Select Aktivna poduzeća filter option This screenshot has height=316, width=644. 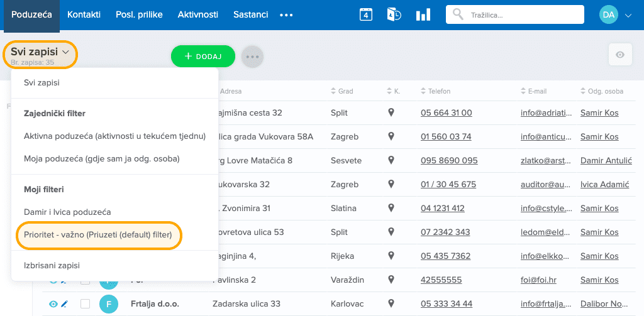coord(114,136)
